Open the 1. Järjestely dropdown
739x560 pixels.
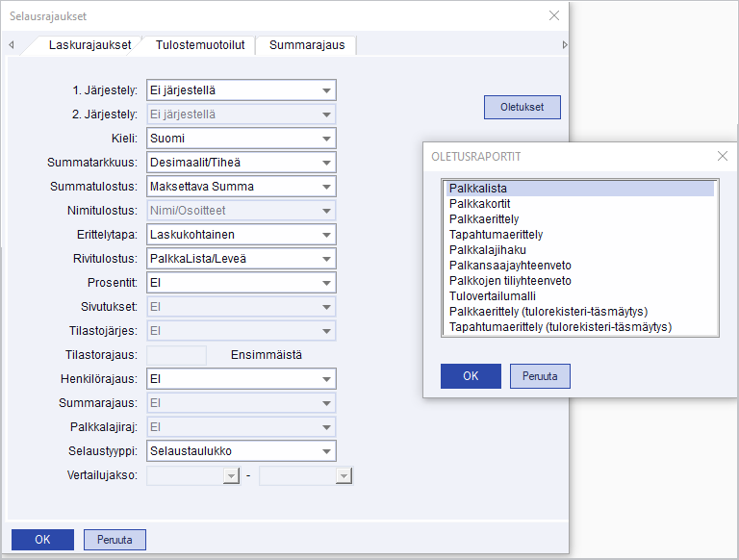click(x=326, y=90)
